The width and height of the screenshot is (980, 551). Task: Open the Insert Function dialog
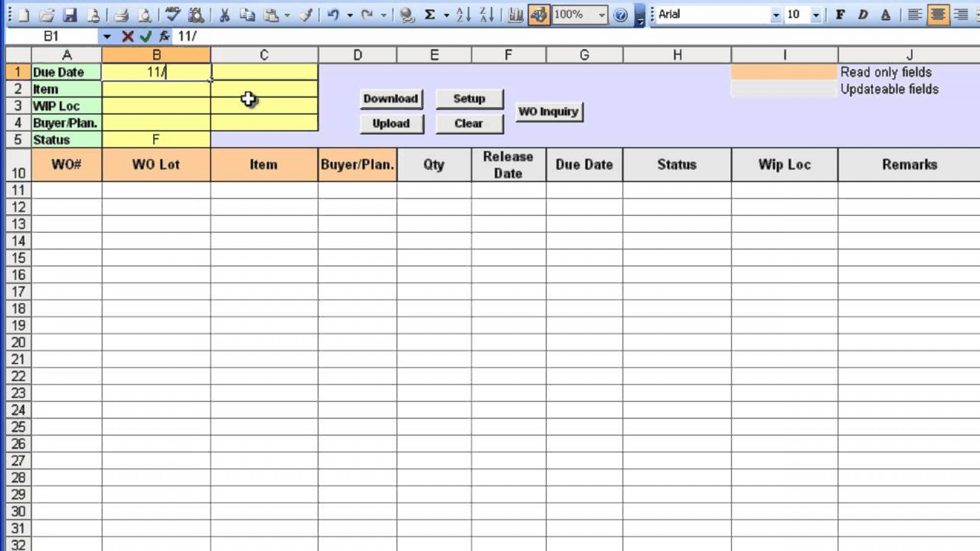pyautogui.click(x=164, y=36)
